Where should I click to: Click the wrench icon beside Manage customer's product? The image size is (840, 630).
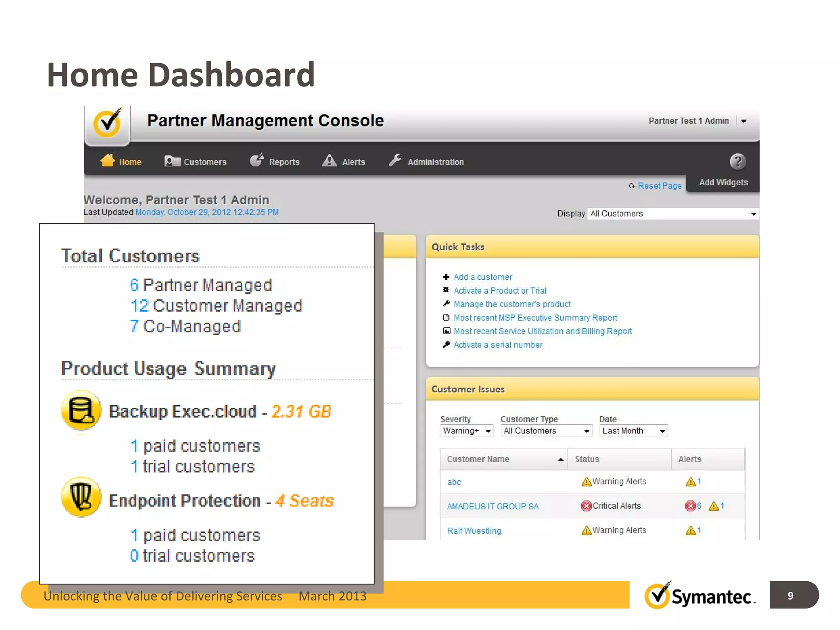point(446,304)
